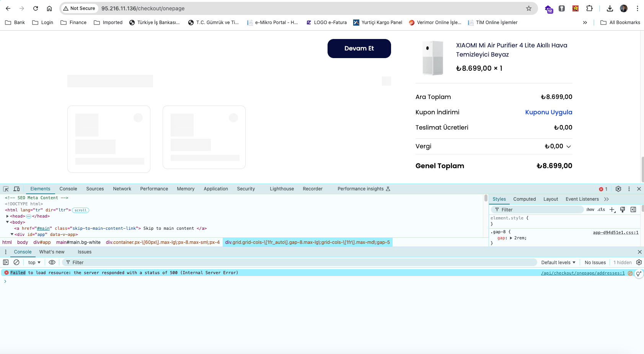
Task: Click the No Issues button
Action: tap(595, 263)
